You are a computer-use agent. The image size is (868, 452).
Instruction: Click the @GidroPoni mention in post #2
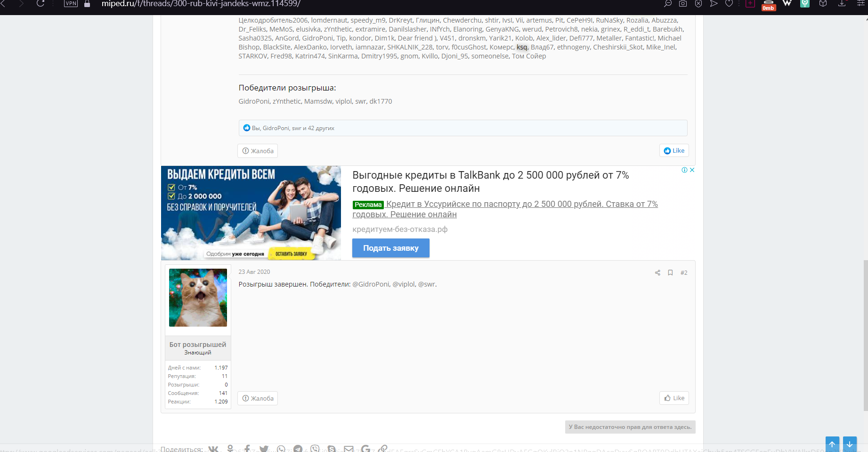coord(371,284)
